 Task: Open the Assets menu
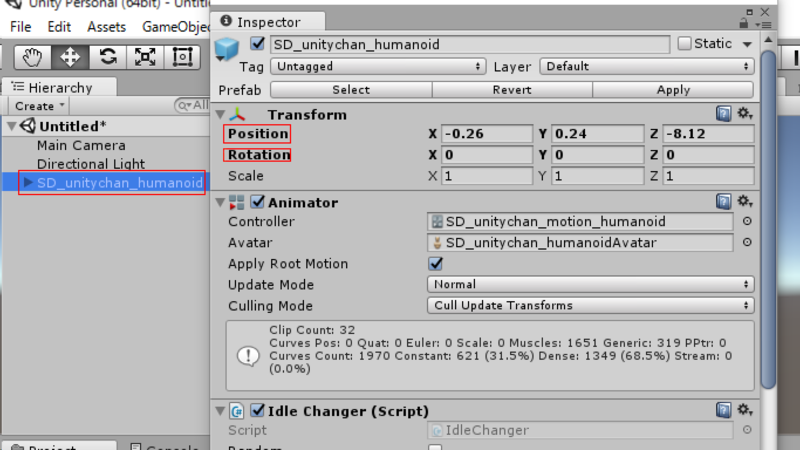(x=106, y=27)
